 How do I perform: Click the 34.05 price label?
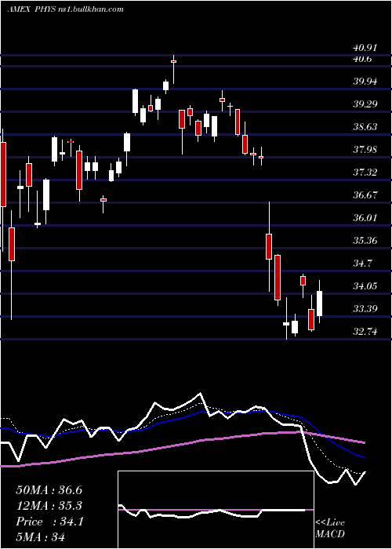[365, 285]
